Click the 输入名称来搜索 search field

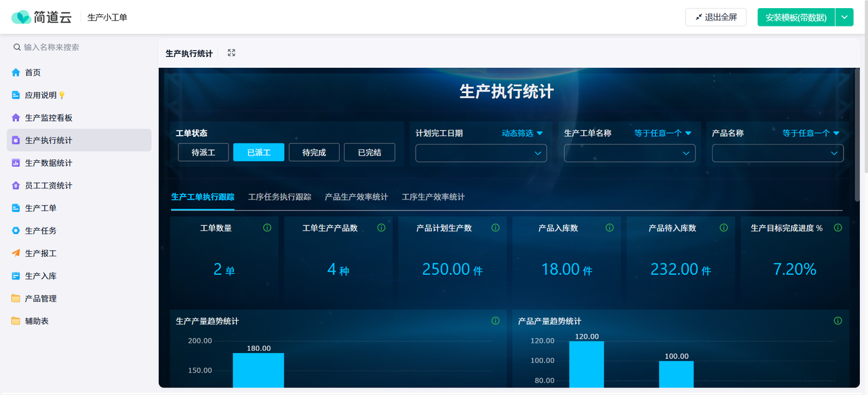tap(79, 48)
